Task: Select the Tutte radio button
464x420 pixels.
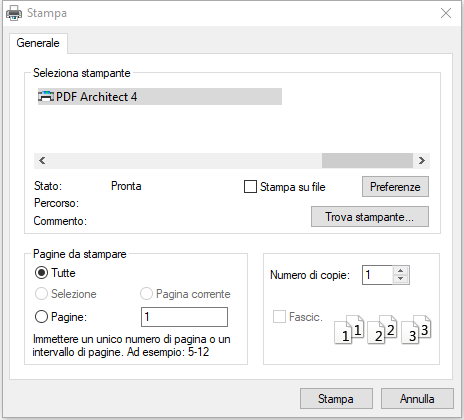Action: pyautogui.click(x=41, y=273)
